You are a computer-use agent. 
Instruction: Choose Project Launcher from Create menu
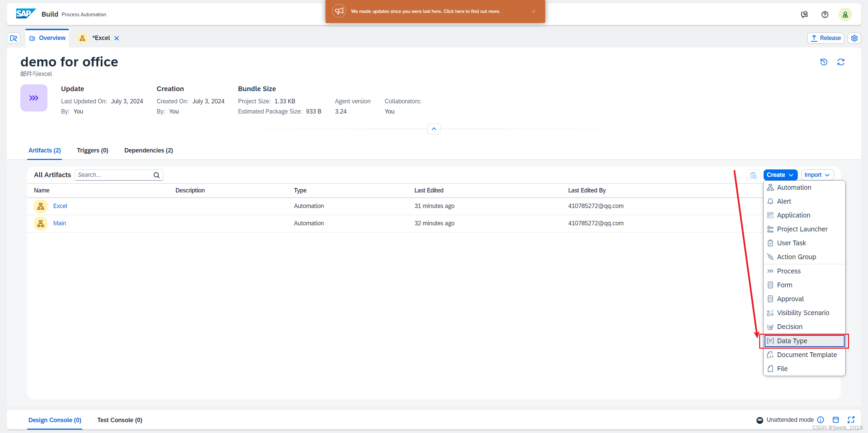[804, 229]
